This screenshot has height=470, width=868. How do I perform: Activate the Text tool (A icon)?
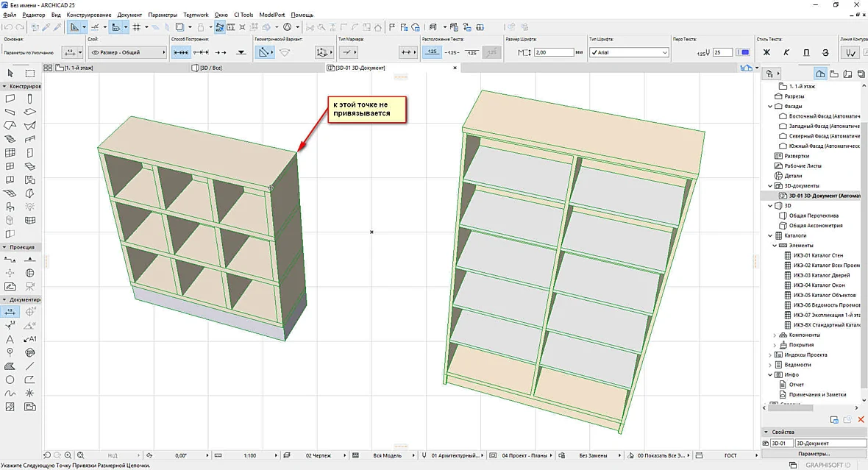(x=10, y=339)
